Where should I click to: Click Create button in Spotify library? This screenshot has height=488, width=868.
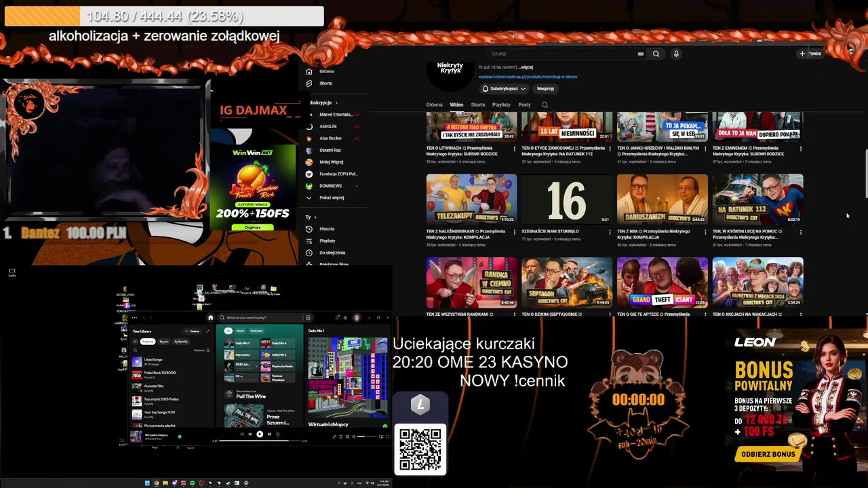point(192,331)
